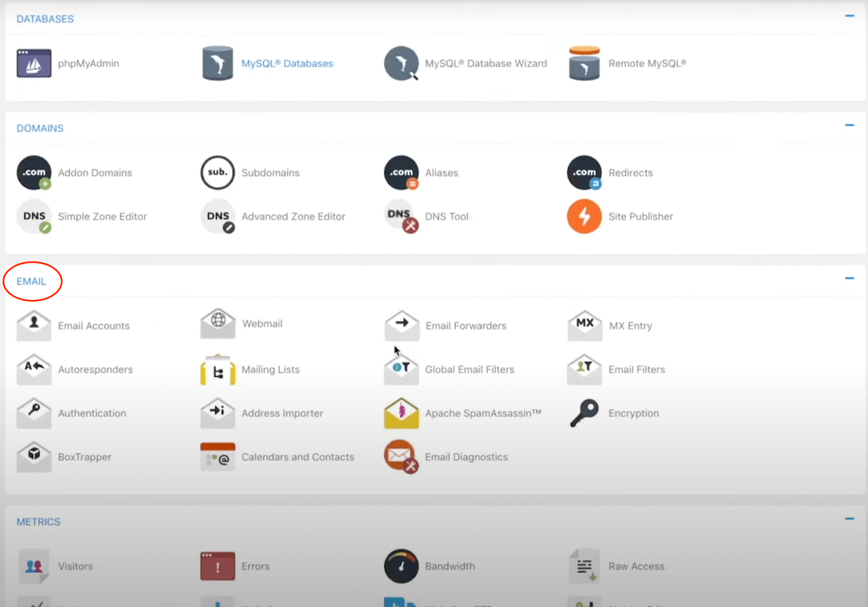This screenshot has height=607, width=868.
Task: Click the Webmail globe envelope icon
Action: [x=217, y=324]
